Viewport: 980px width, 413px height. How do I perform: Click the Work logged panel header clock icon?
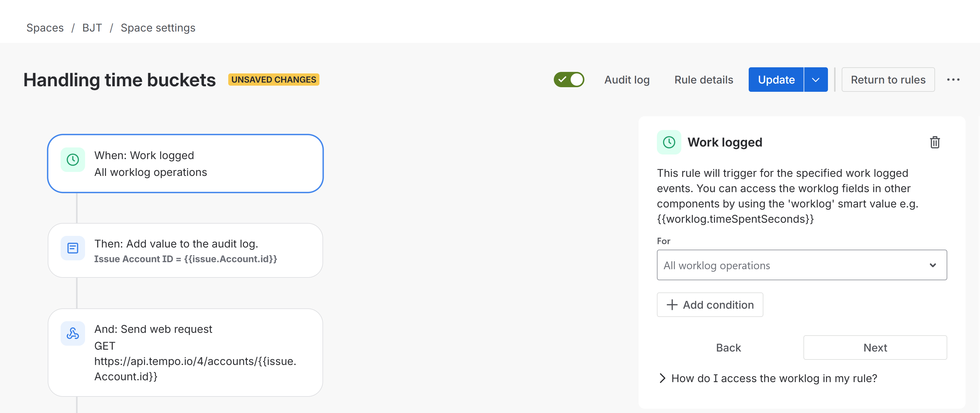(x=669, y=142)
